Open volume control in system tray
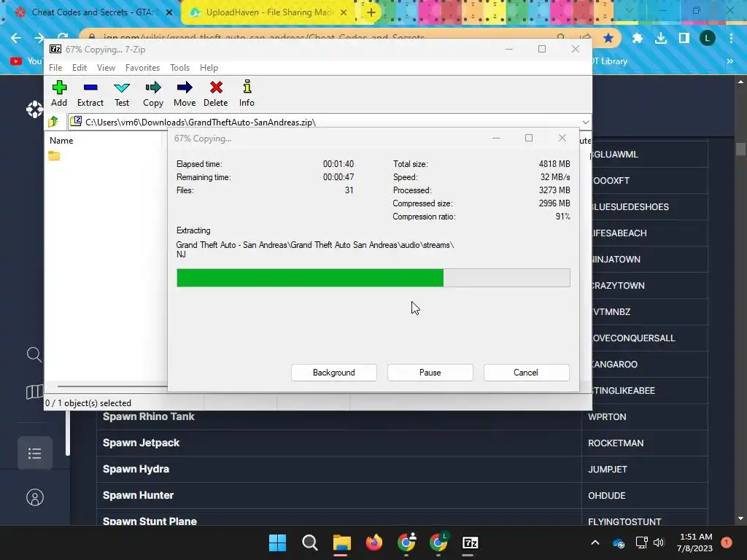 coord(659,542)
